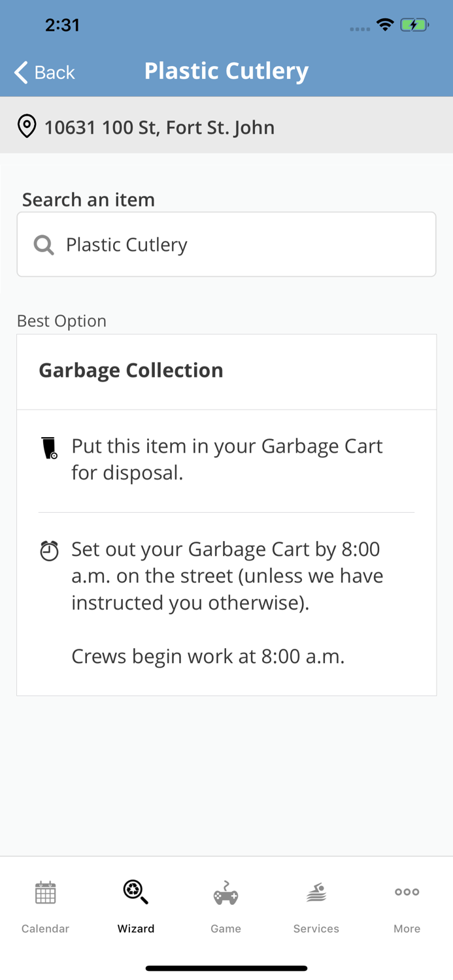The width and height of the screenshot is (453, 980).
Task: Open the More tab
Action: [407, 905]
